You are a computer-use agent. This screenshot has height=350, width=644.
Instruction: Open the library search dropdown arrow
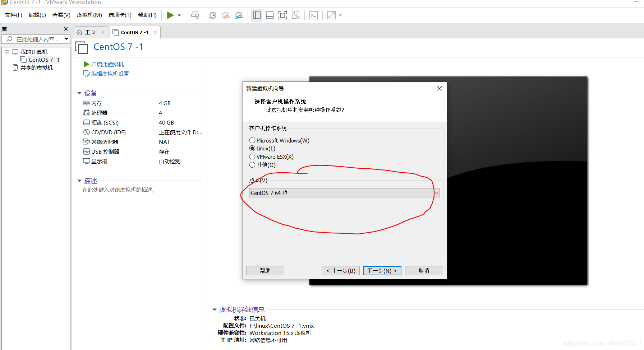coord(66,39)
